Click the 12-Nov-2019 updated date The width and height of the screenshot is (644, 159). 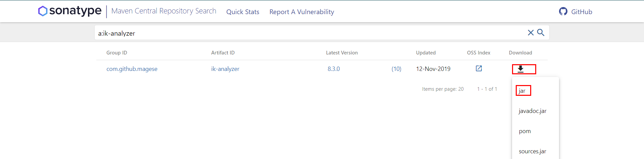point(433,69)
